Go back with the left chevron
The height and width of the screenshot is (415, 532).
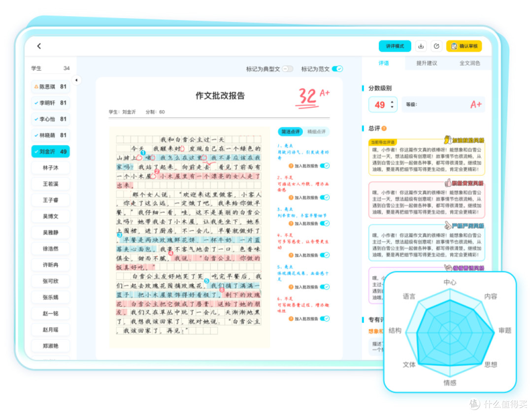coord(39,46)
